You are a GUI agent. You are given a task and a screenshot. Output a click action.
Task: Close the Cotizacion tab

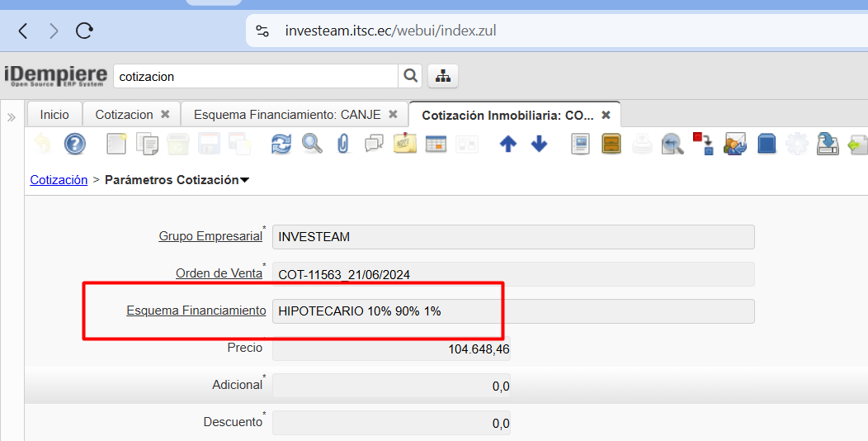(x=165, y=115)
